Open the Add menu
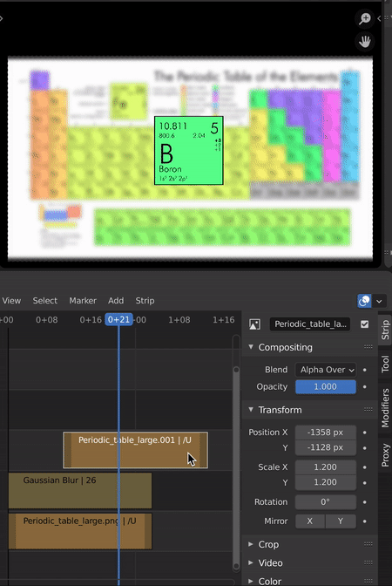Screen dimensions: 392x586 pyautogui.click(x=116, y=301)
